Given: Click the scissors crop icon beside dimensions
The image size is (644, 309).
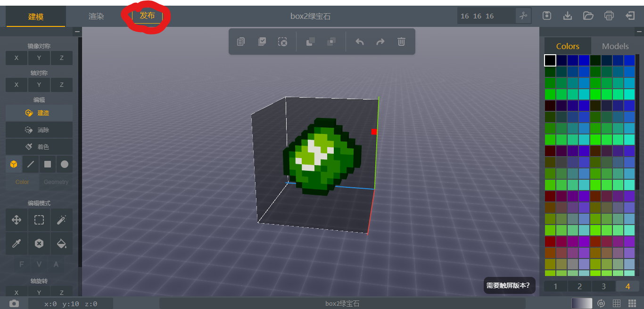Looking at the screenshot, I should click(523, 16).
